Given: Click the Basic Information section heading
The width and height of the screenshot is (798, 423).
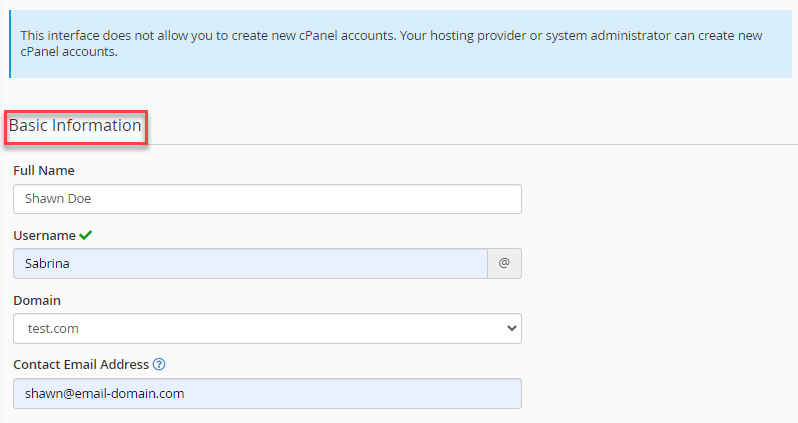Looking at the screenshot, I should pyautogui.click(x=76, y=126).
